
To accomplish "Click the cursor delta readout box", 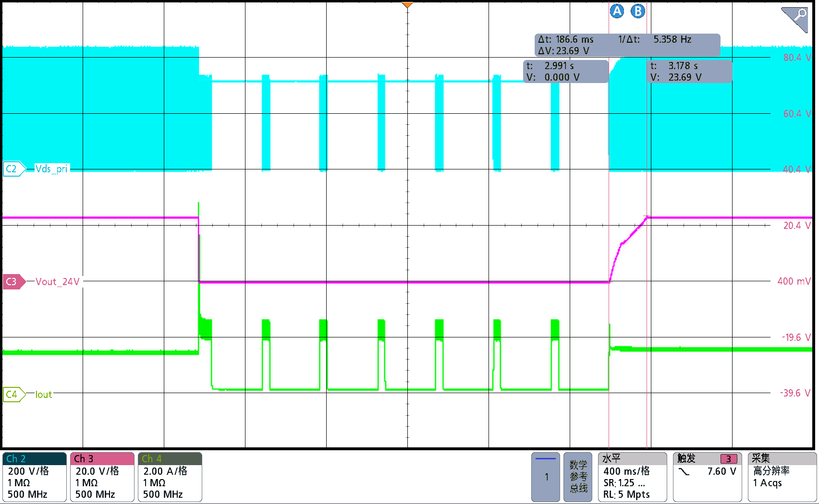I will 627,45.
